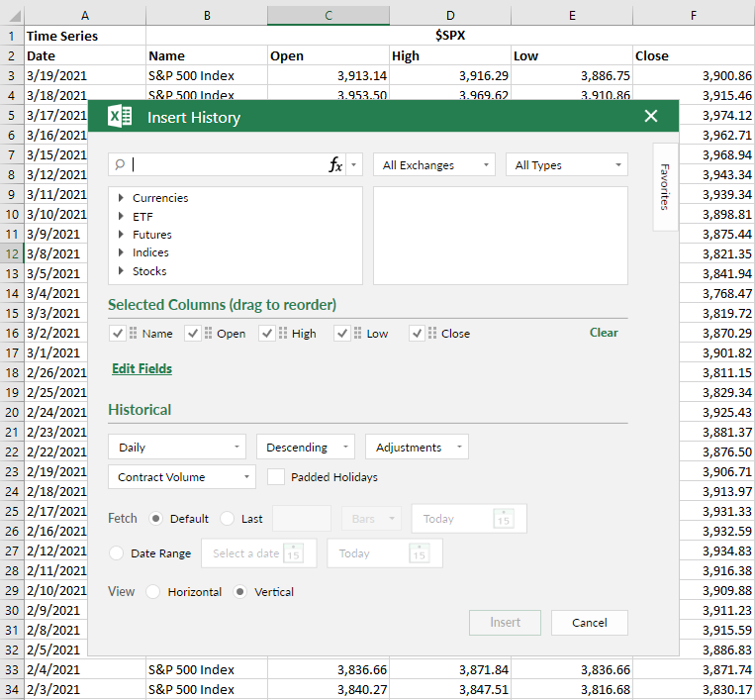The image size is (755, 700).
Task: Click the Open value 3,913.14
Action: click(x=329, y=75)
